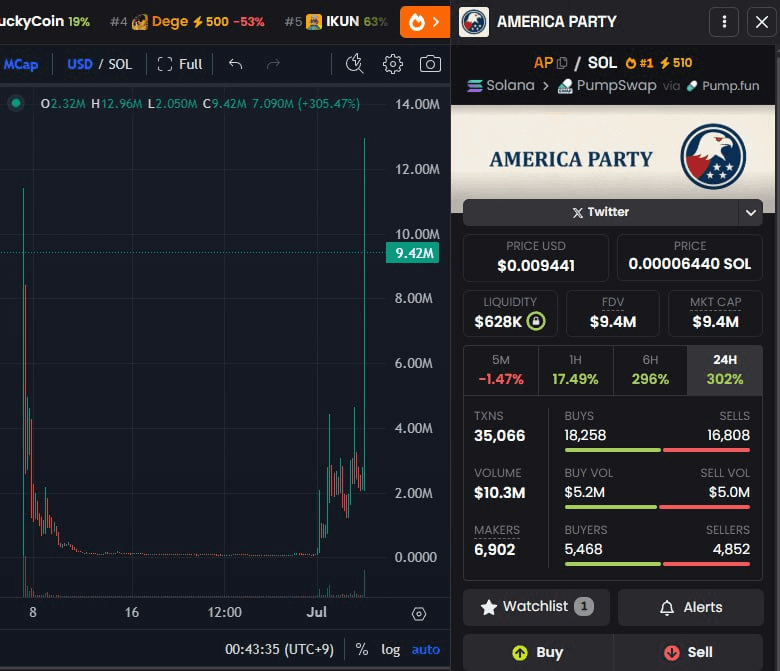Click the MAKERS 6,902 value

494,550
